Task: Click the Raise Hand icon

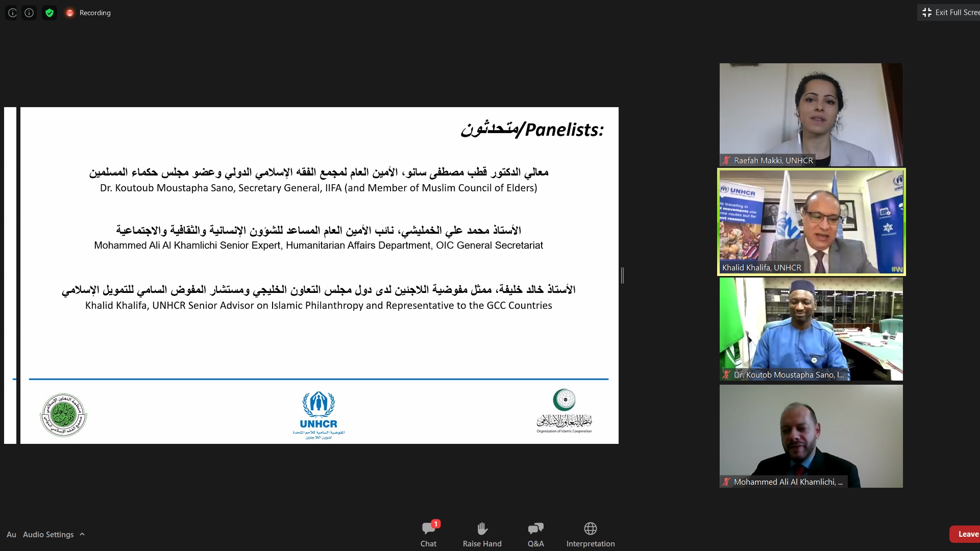Action: [482, 529]
